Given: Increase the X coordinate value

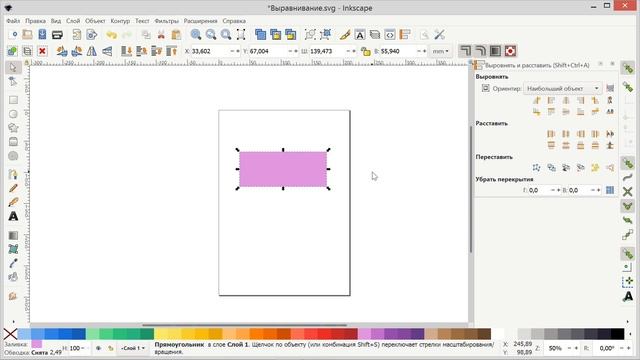Looking at the screenshot, I should (x=238, y=51).
